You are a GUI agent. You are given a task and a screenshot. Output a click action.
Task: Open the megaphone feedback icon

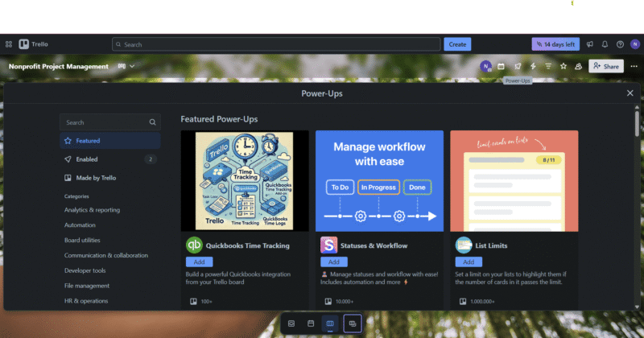pyautogui.click(x=590, y=44)
